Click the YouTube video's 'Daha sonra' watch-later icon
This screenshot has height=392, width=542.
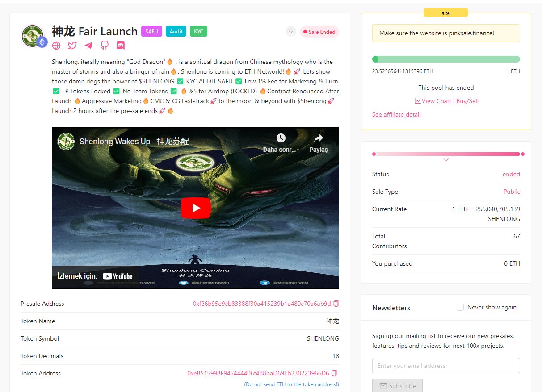(281, 138)
